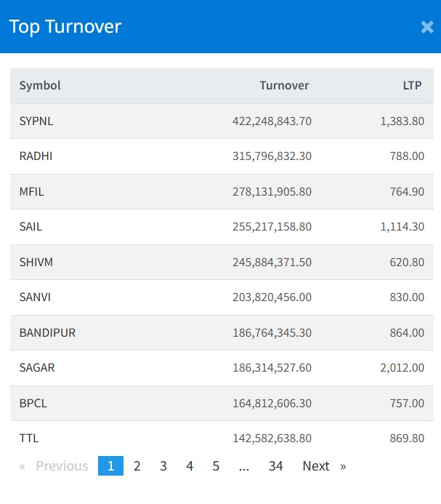Select page 5 in pagination

tap(216, 466)
